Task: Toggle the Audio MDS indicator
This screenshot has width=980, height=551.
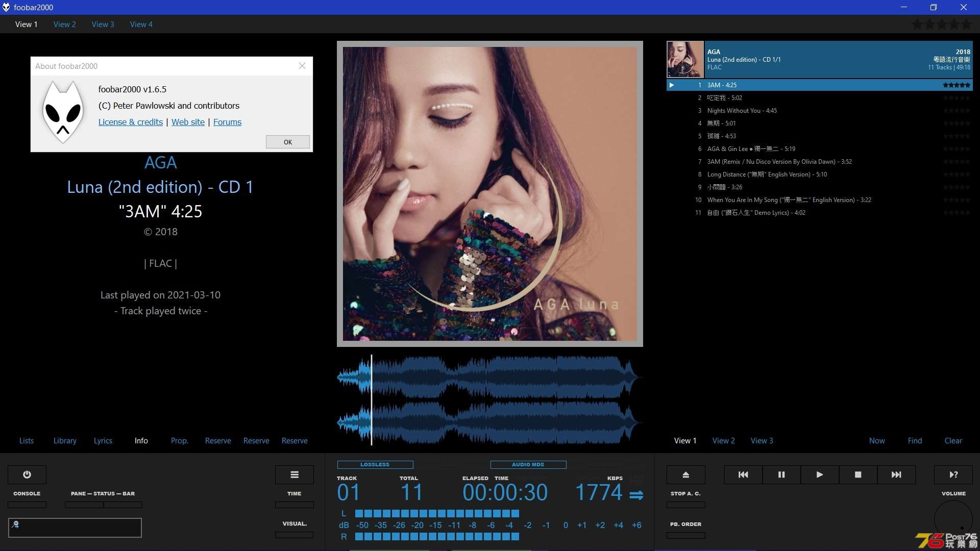Action: click(528, 464)
